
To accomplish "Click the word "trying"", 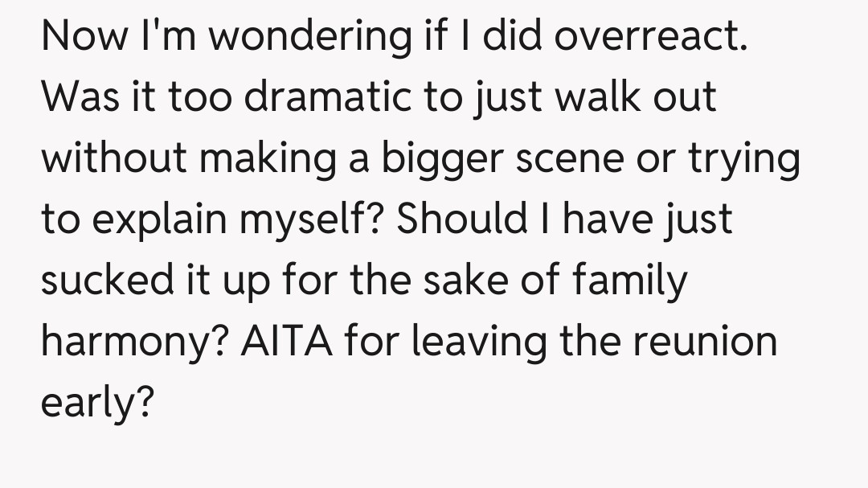I will tap(744, 159).
